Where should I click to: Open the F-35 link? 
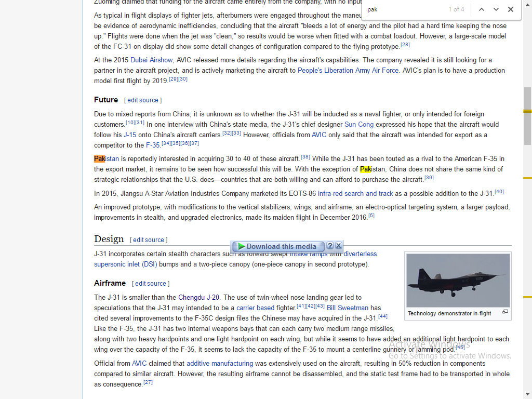[153, 145]
